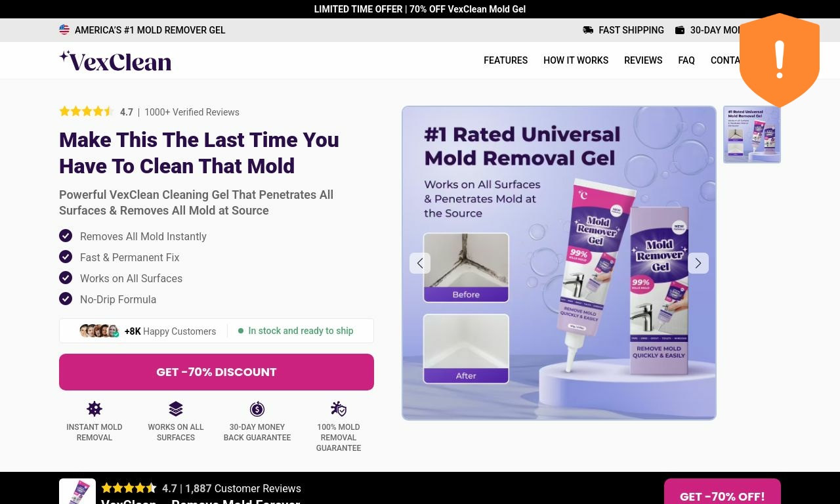Open the Reviews navigation link

643,60
